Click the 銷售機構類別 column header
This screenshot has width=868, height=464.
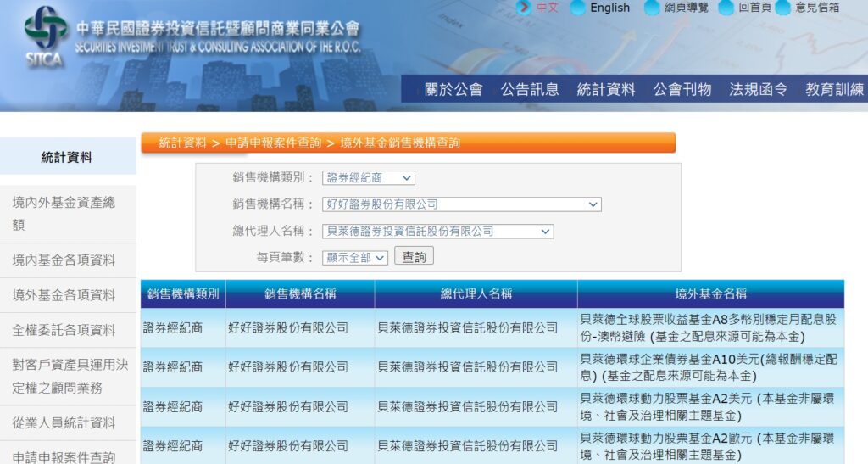[x=183, y=294]
